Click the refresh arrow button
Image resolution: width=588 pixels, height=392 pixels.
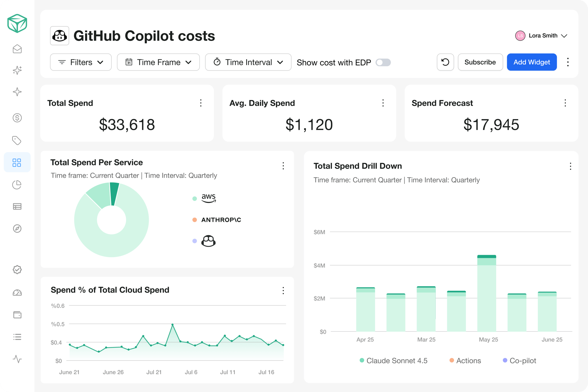coord(445,62)
